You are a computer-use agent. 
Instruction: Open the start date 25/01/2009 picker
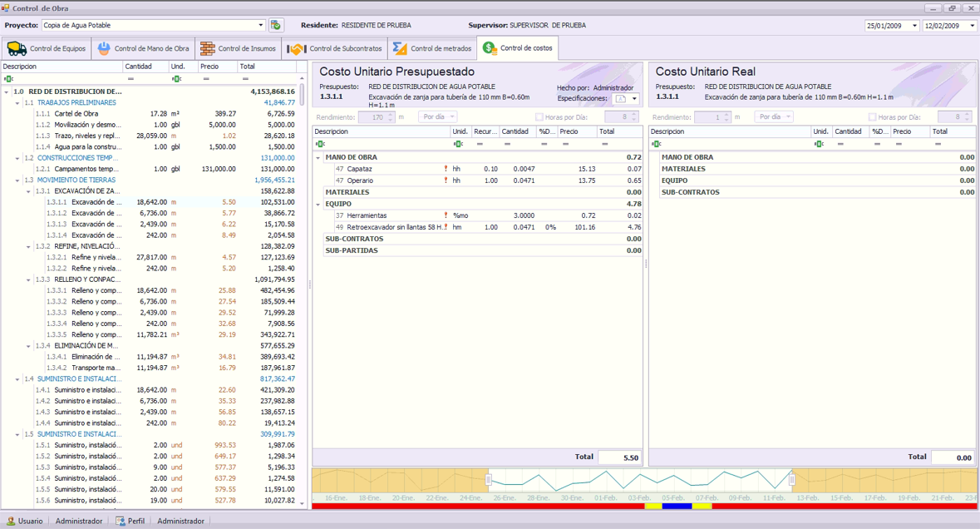tap(914, 26)
